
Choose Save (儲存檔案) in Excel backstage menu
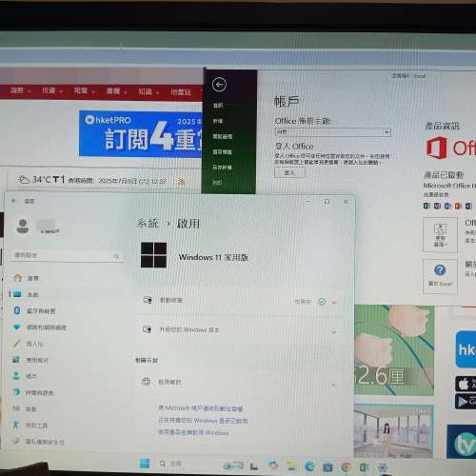223,152
